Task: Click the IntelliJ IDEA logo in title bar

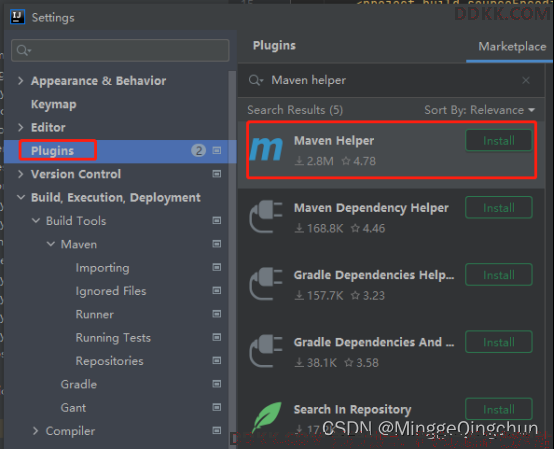Action: click(17, 17)
